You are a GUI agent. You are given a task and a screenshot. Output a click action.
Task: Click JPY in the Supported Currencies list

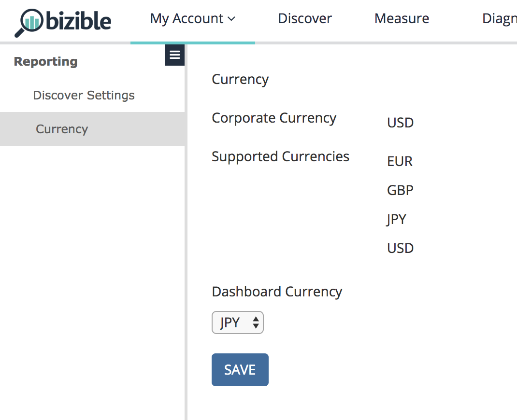[396, 219]
